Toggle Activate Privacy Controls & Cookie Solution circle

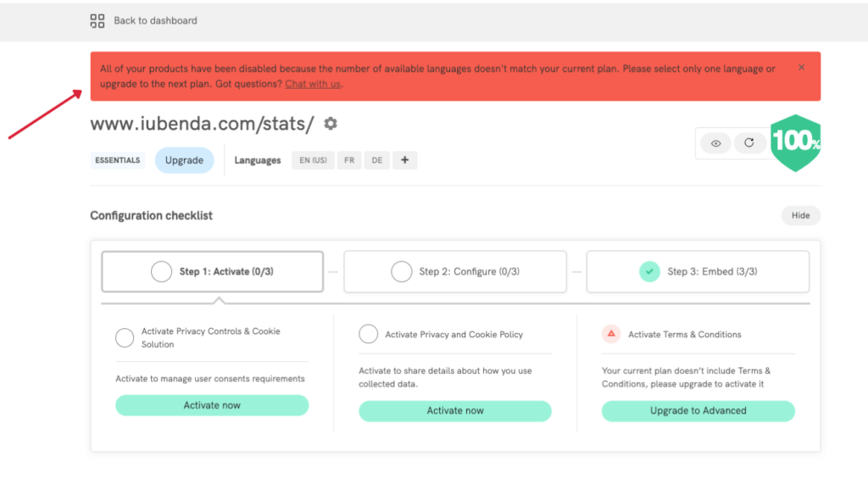pyautogui.click(x=125, y=338)
